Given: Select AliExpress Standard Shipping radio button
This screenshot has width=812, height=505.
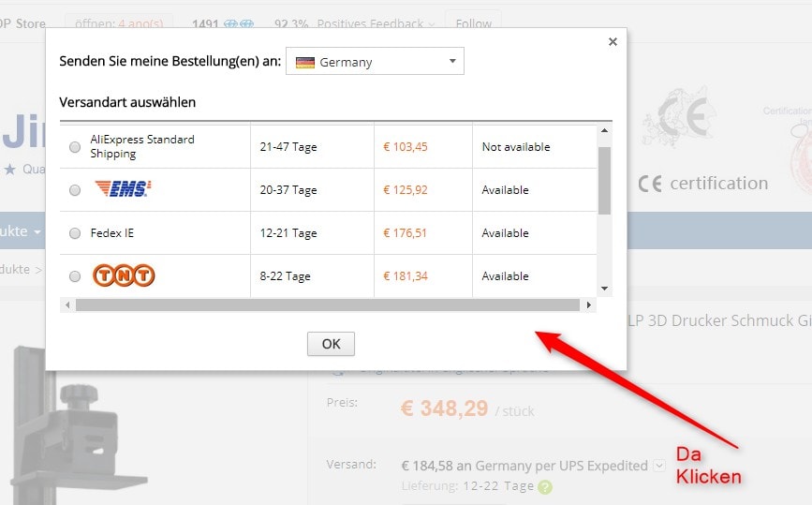Looking at the screenshot, I should click(x=75, y=147).
